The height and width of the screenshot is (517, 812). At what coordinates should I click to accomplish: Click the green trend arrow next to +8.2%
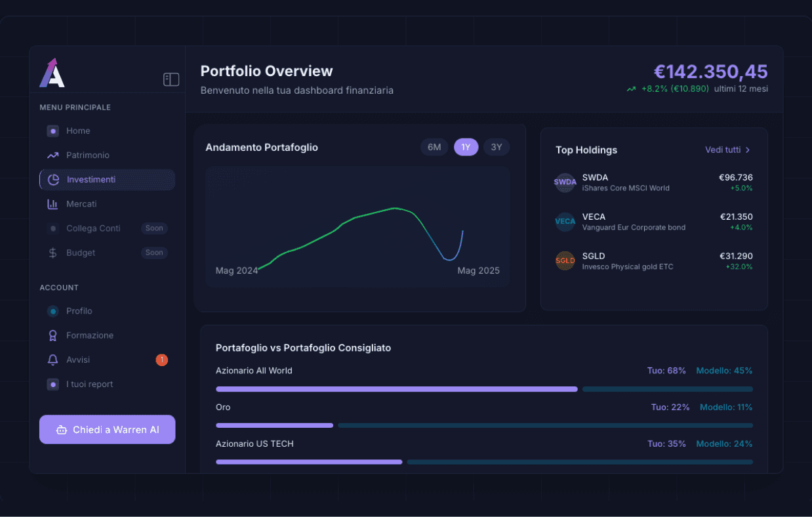[631, 89]
